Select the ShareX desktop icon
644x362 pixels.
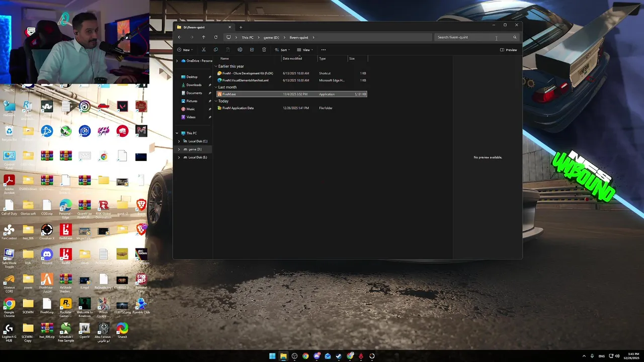(x=122, y=331)
